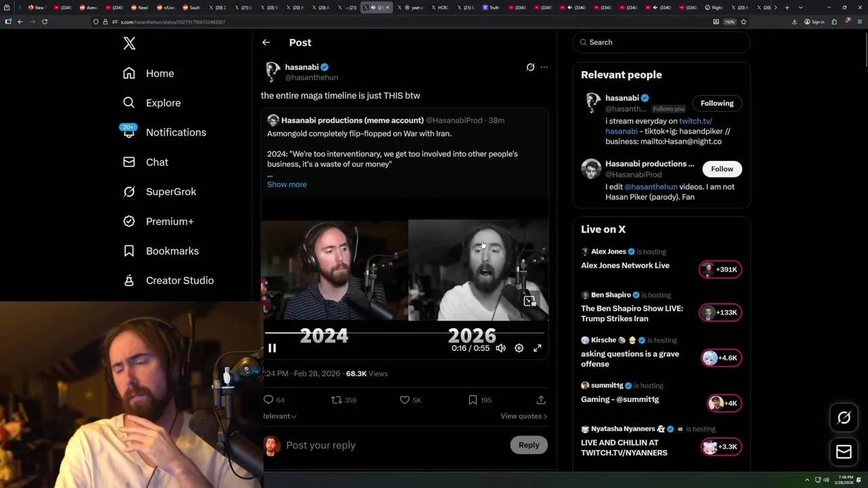Open floating messages envelope button
Image resolution: width=868 pixels, height=488 pixels.
click(x=844, y=452)
